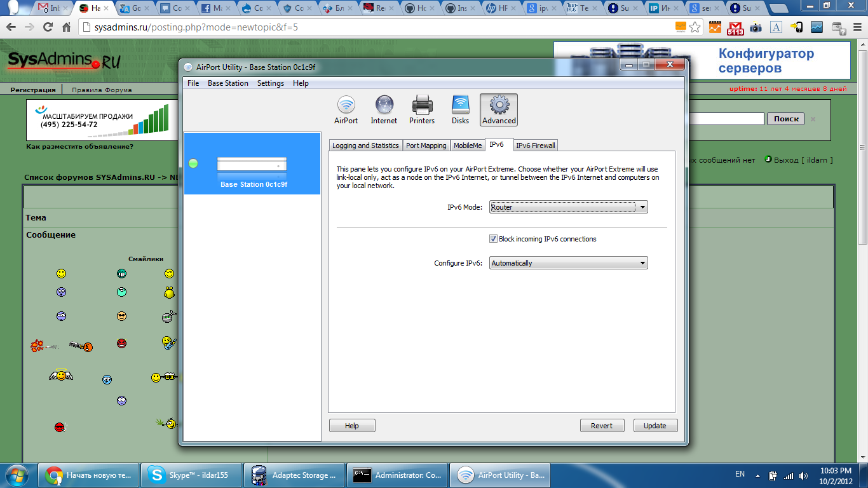Click the volume speaker tray icon

804,475
